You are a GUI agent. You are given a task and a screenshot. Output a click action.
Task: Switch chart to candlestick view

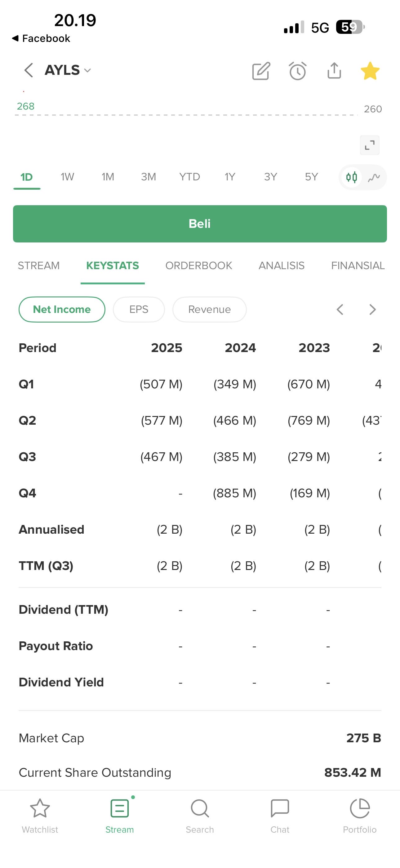[352, 177]
